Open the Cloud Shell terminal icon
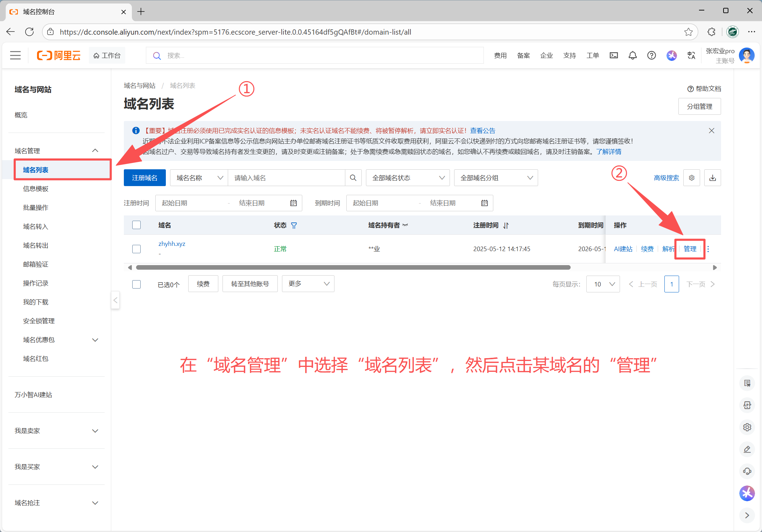Image resolution: width=762 pixels, height=532 pixels. [614, 55]
